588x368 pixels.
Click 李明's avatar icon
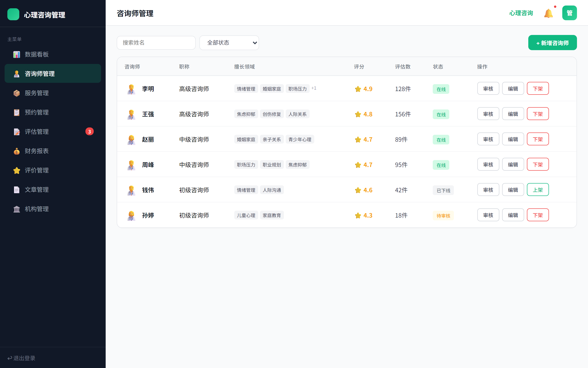pyautogui.click(x=131, y=89)
